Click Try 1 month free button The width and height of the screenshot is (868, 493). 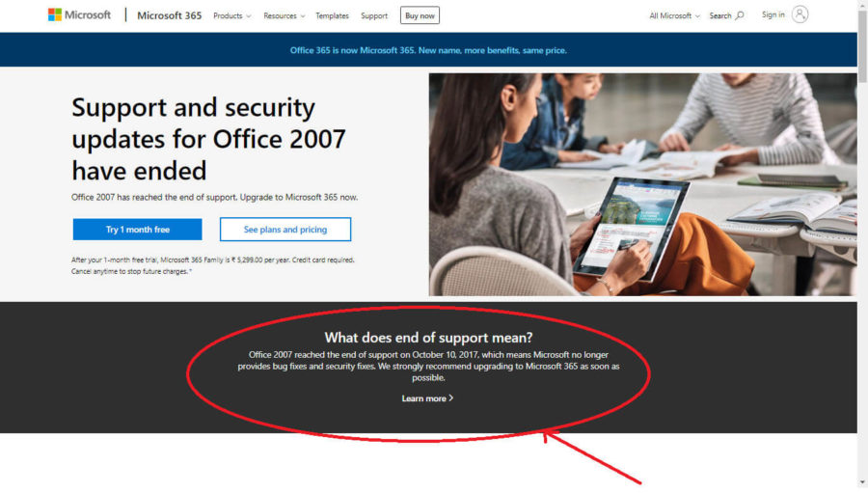[137, 230]
